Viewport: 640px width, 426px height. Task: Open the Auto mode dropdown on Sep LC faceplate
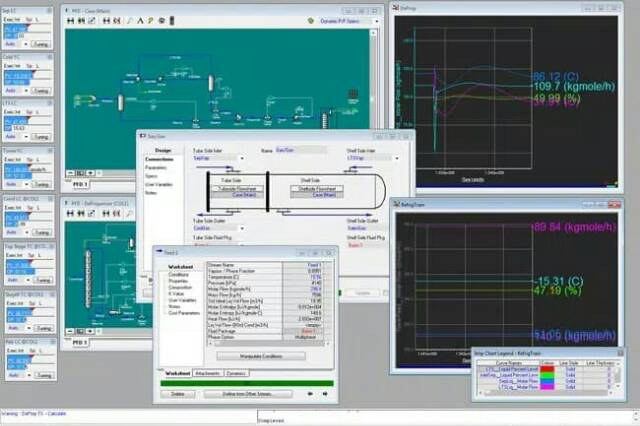point(24,45)
